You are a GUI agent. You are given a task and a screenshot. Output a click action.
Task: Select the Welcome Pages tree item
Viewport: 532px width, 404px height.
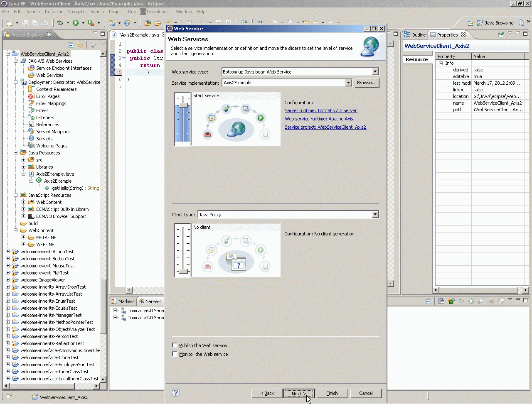coord(52,146)
